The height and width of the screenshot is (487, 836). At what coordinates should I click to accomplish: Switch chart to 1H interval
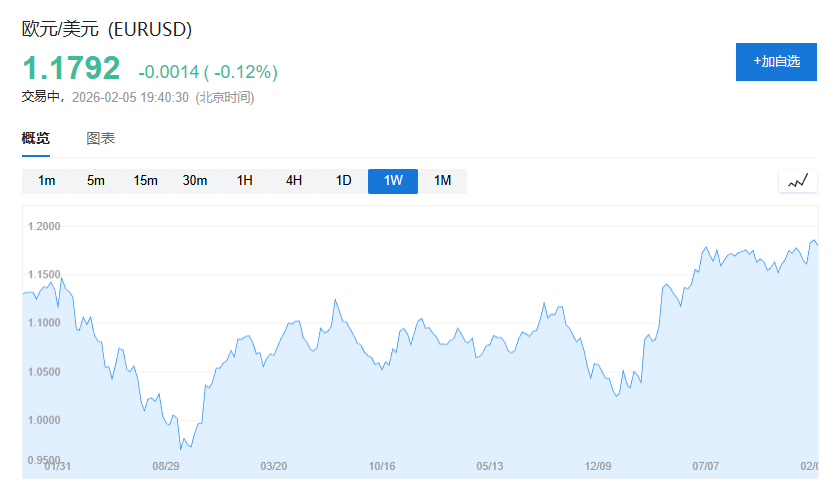245,181
